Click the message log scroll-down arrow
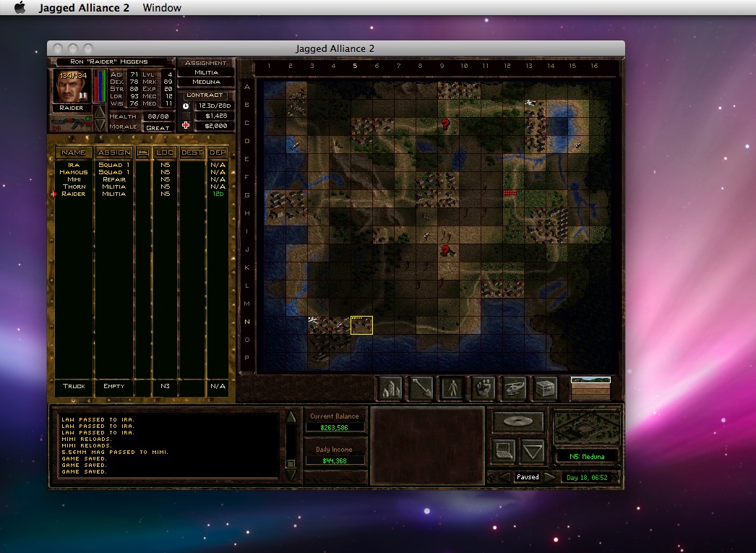The height and width of the screenshot is (553, 756). click(291, 475)
